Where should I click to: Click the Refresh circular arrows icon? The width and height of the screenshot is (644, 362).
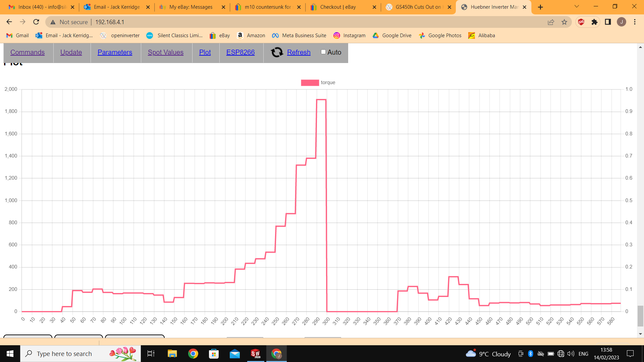click(277, 52)
